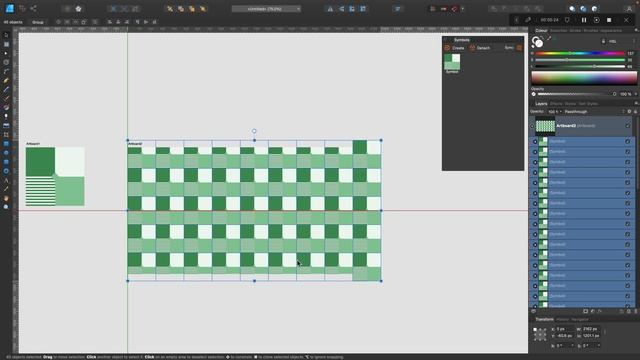Select the Symbol thumbnail in Symbols panel
The image size is (640, 360).
[x=452, y=62]
